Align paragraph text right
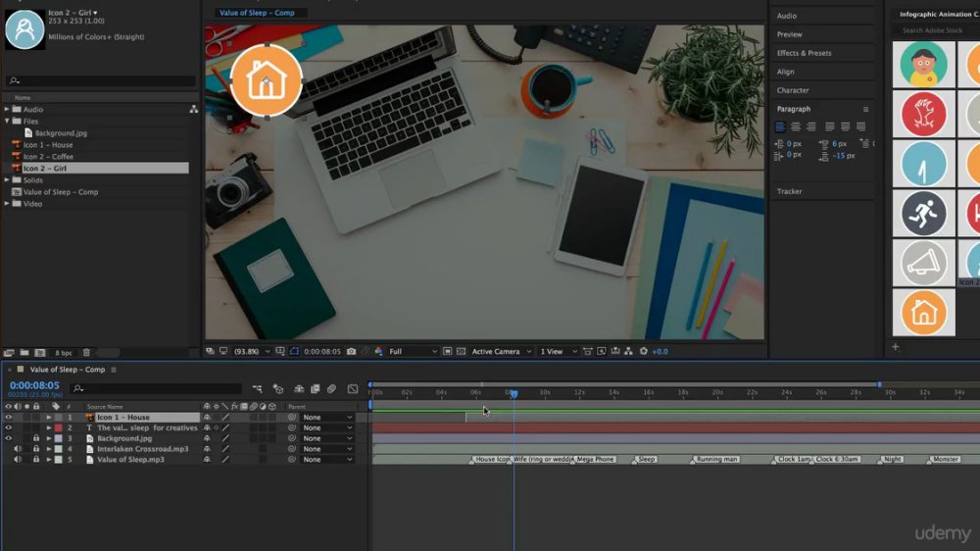 (811, 126)
